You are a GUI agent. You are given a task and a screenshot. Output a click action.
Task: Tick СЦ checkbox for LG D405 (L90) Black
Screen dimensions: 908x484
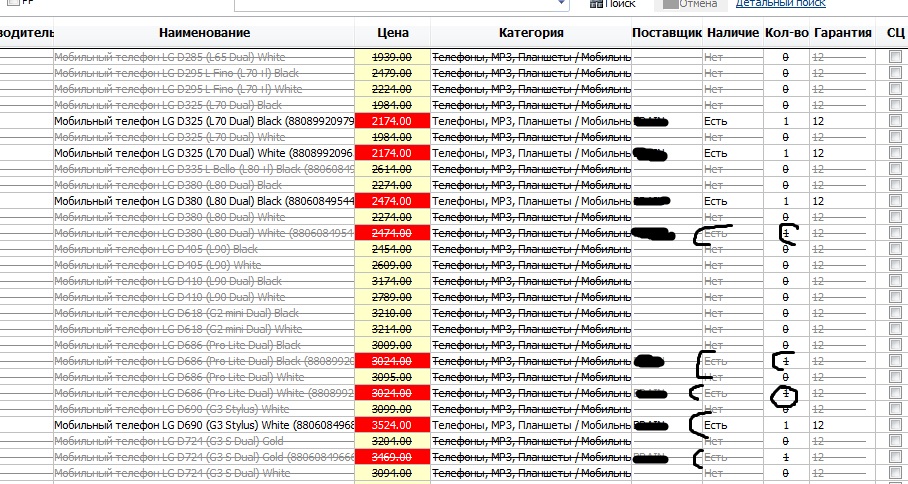pos(895,248)
